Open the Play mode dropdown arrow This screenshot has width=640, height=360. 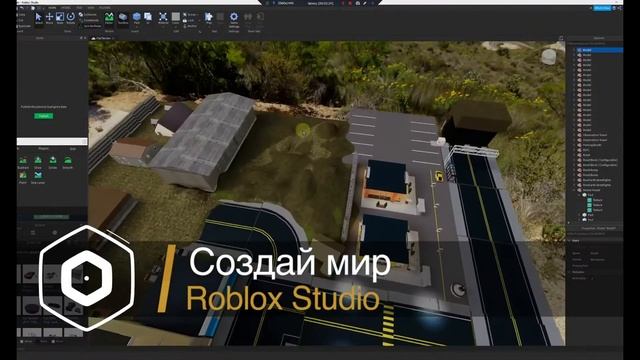click(209, 27)
